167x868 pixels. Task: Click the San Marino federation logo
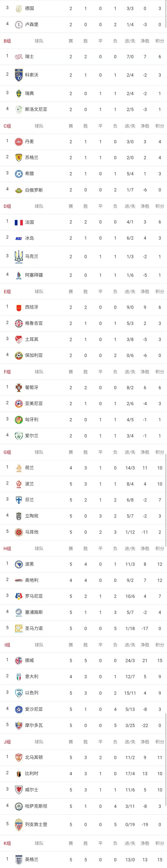[x=19, y=628]
